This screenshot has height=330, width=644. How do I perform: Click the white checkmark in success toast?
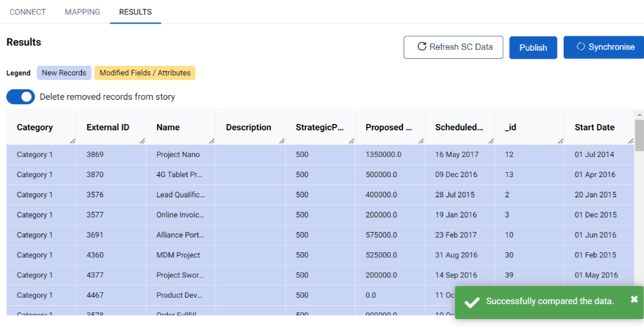pos(472,302)
